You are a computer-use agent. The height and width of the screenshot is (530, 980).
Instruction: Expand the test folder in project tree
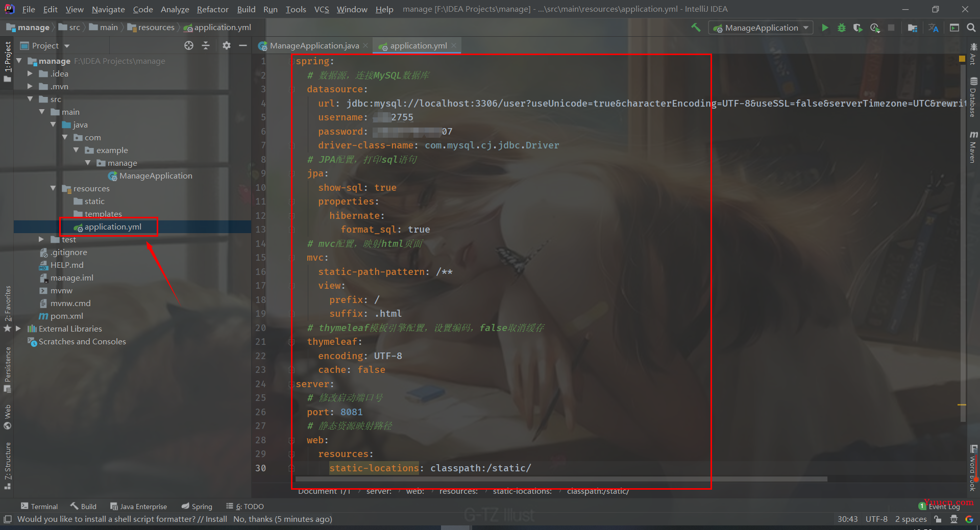coord(41,239)
